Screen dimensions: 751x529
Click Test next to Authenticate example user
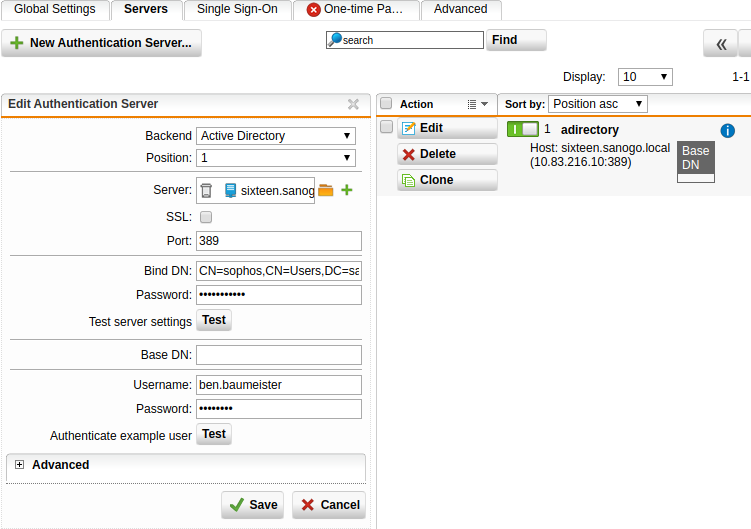(214, 434)
